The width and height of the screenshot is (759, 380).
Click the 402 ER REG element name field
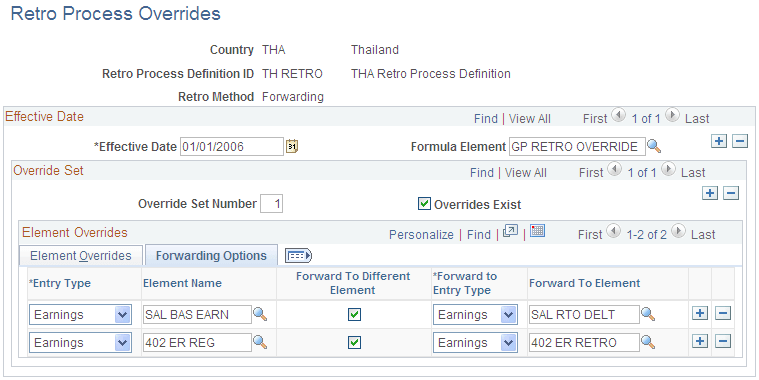click(197, 343)
